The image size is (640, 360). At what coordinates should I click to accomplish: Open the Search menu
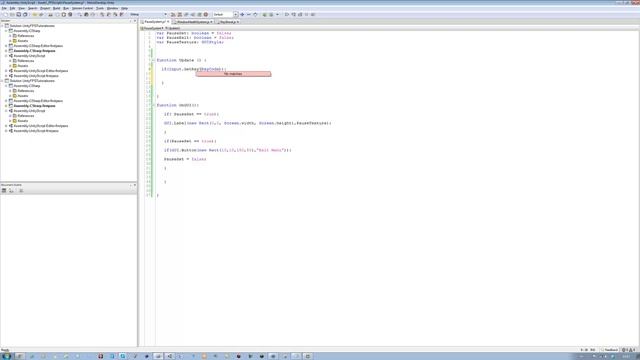(32, 8)
